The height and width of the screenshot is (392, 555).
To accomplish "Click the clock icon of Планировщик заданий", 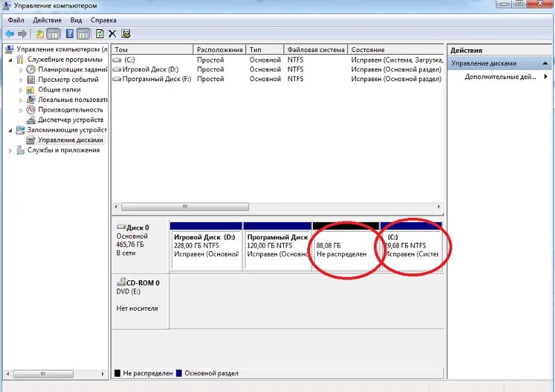I will pos(31,69).
